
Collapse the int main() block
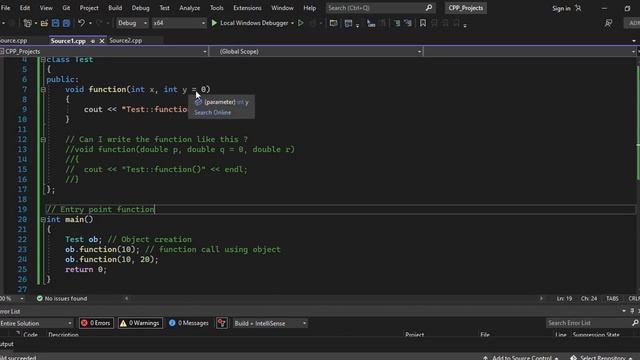pos(43,220)
